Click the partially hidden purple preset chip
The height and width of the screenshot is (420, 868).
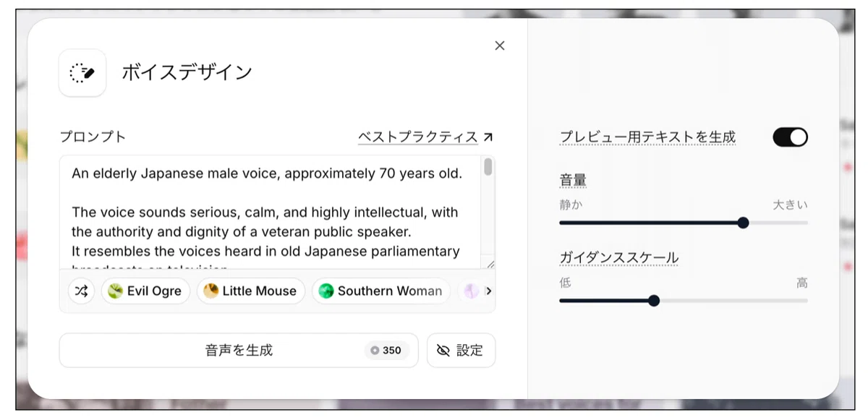click(x=471, y=291)
